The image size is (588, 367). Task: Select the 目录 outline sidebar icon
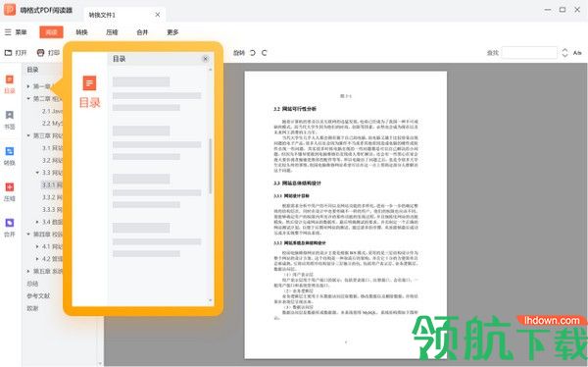pos(10,79)
